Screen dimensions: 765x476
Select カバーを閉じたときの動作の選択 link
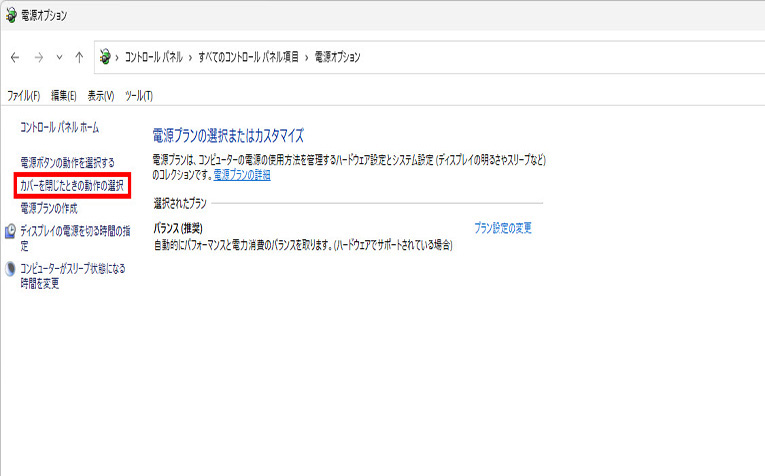coord(72,185)
